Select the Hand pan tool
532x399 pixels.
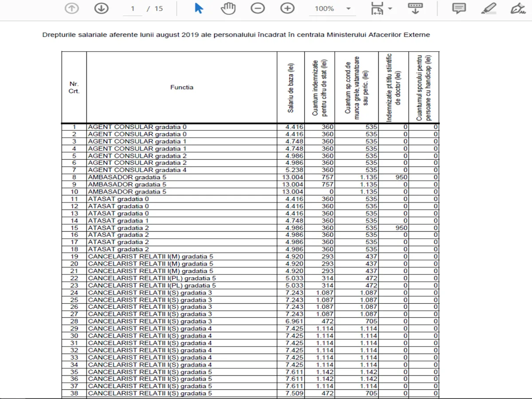[228, 8]
